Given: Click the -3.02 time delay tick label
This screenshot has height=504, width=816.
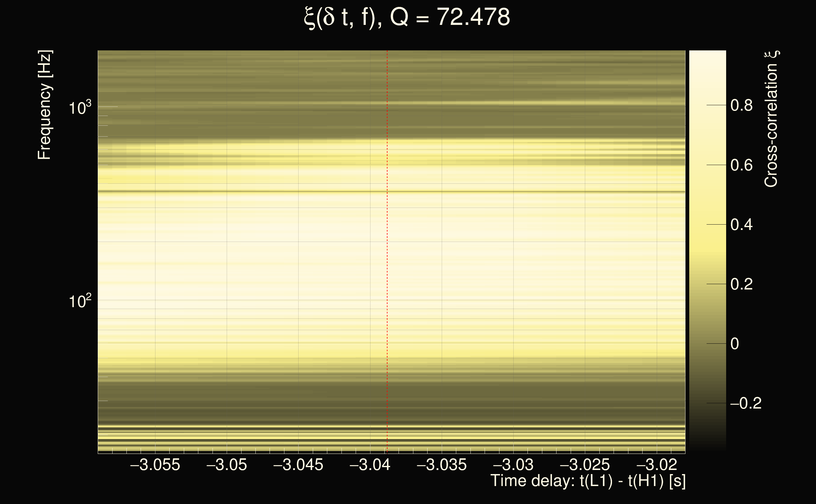Looking at the screenshot, I should click(656, 465).
